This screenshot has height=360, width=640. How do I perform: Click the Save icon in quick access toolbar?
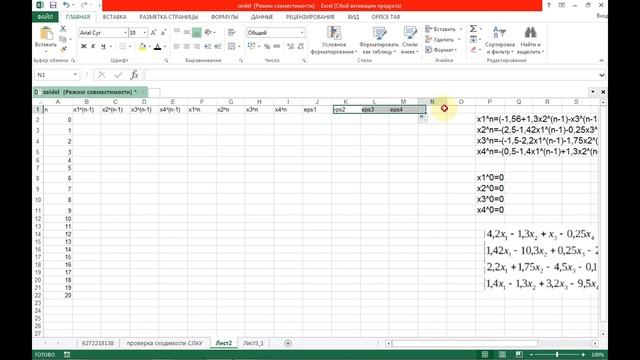coord(53,5)
